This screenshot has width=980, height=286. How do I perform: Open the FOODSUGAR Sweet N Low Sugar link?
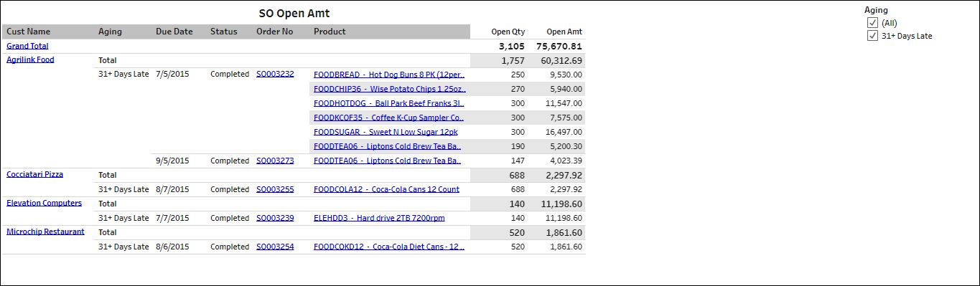tap(386, 132)
